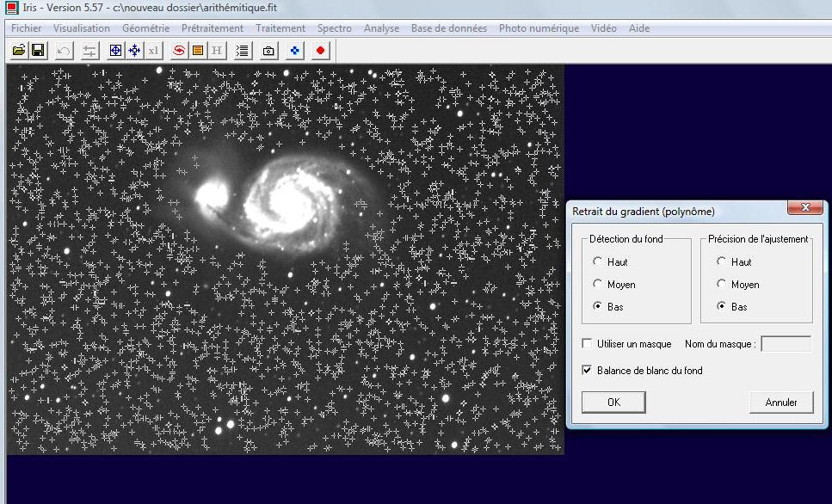Image resolution: width=832 pixels, height=504 pixels.
Task: Click the 'Précision de l'ajustement' group label
Action: [758, 239]
